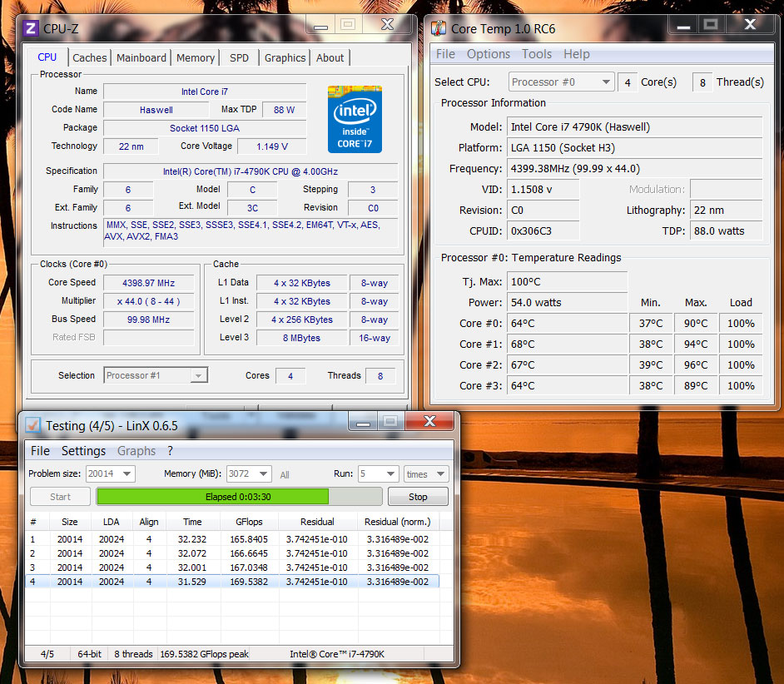Click the Core Voltage value 1.149 V
This screenshot has height=684, width=784.
(x=272, y=146)
